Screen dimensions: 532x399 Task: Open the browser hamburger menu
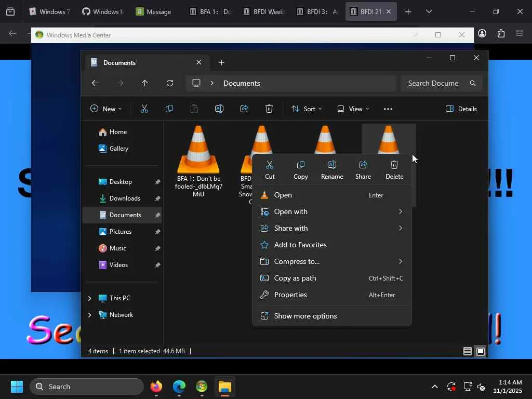click(520, 33)
